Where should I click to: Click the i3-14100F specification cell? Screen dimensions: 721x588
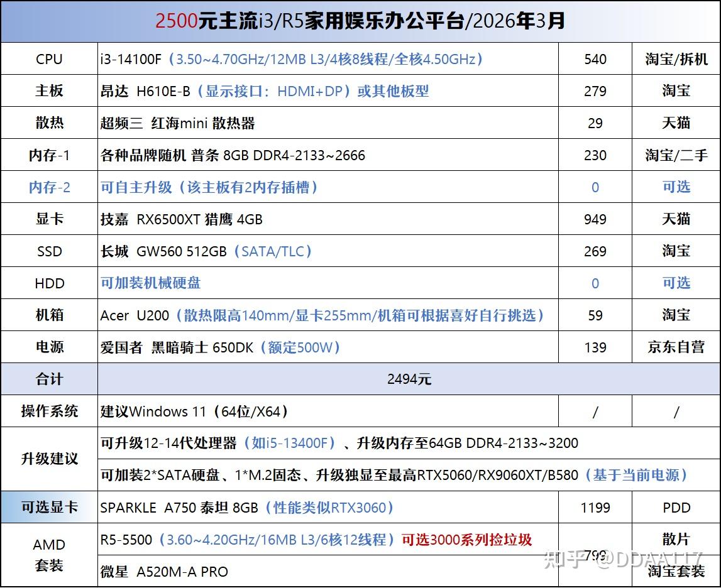click(328, 59)
